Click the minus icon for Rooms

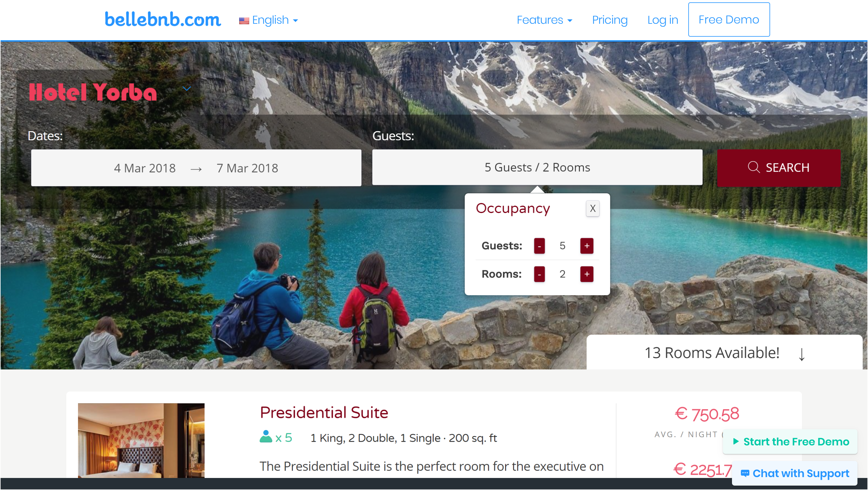point(539,274)
